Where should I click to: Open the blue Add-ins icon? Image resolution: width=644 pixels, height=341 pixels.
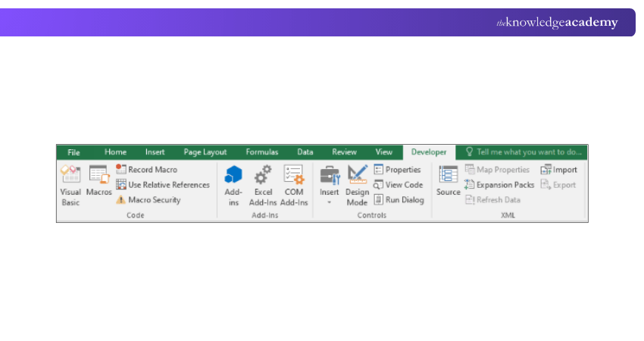pos(233,175)
